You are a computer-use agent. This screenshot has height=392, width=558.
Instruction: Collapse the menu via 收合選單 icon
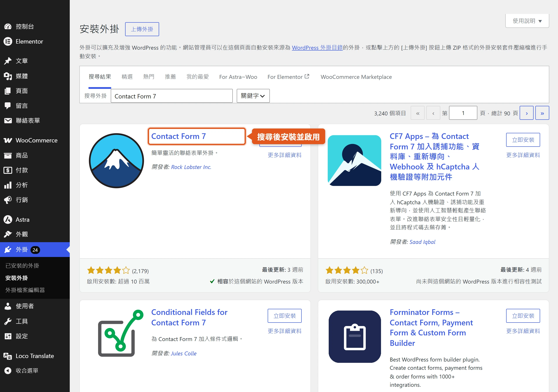click(x=8, y=371)
